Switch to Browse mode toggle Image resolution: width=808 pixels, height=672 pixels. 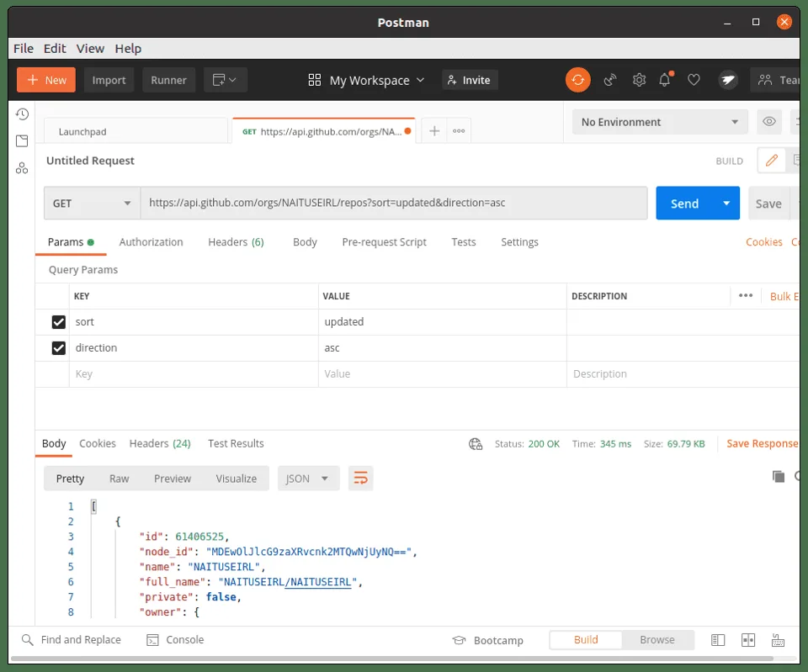[657, 639]
